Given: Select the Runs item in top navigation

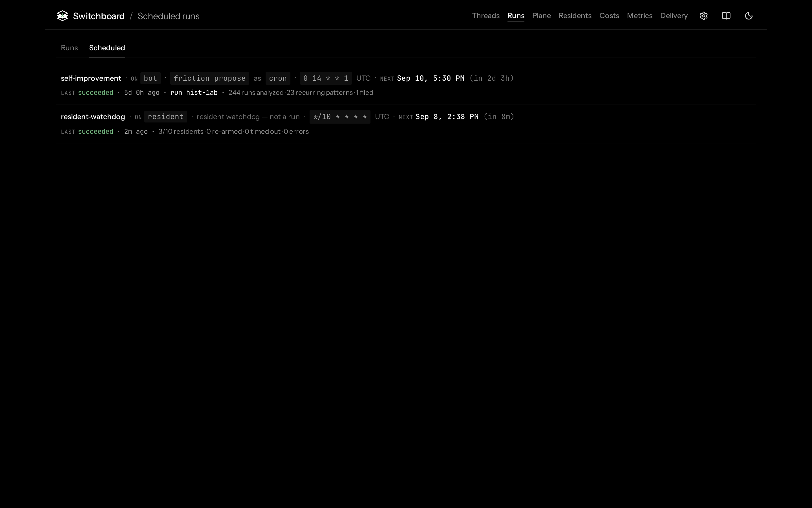Looking at the screenshot, I should point(516,16).
